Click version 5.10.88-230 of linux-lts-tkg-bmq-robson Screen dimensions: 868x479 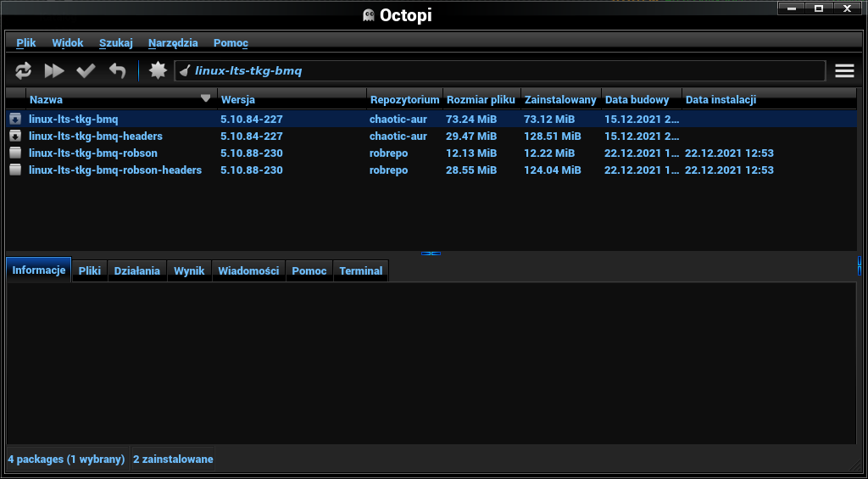(251, 153)
